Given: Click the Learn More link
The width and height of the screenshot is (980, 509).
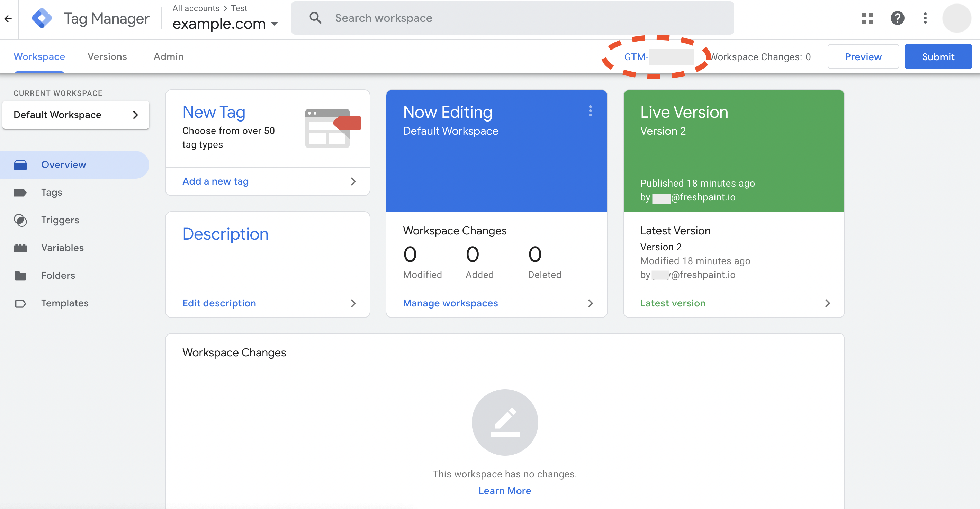Looking at the screenshot, I should (504, 491).
